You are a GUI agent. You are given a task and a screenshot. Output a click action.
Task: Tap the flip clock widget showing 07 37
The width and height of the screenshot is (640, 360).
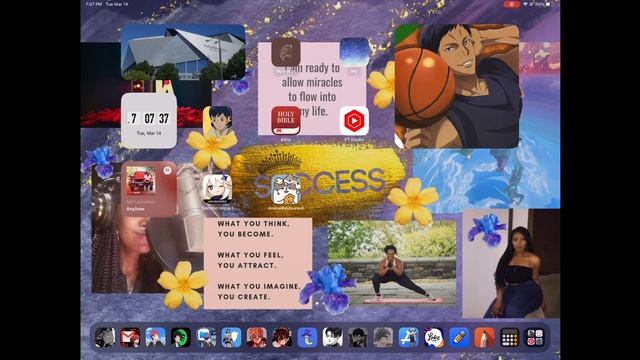[149, 121]
